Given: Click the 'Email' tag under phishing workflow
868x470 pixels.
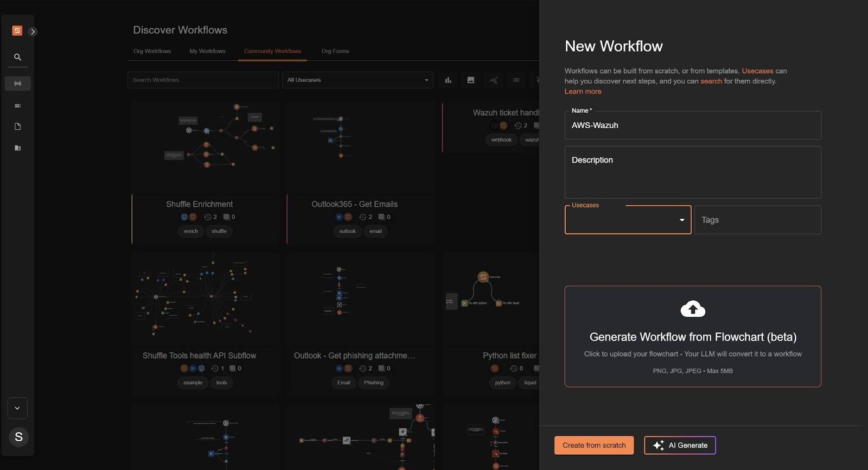Looking at the screenshot, I should [344, 383].
